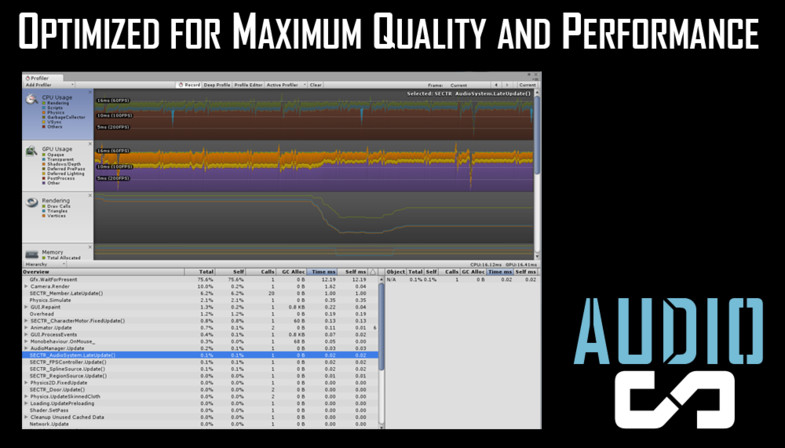Select the Gfx.WaitForPresent row
The width and height of the screenshot is (785, 448).
click(200, 279)
